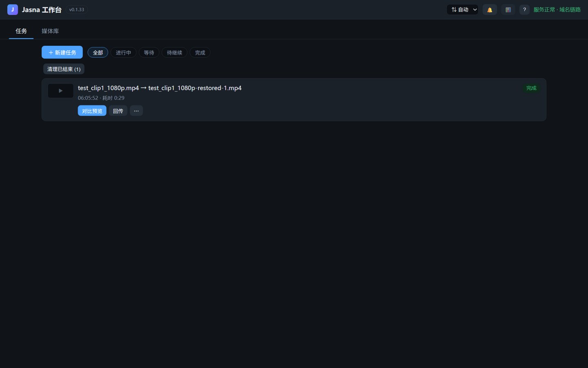Click the Jasna logo icon
The height and width of the screenshot is (368, 588).
pyautogui.click(x=13, y=9)
